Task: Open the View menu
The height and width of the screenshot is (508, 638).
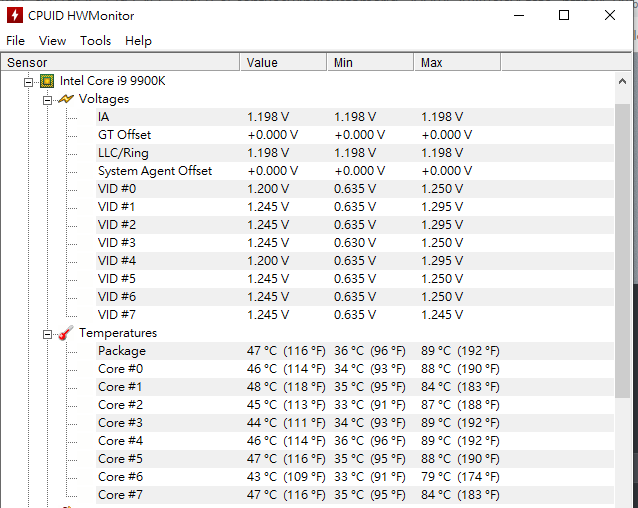Action: pyautogui.click(x=52, y=41)
